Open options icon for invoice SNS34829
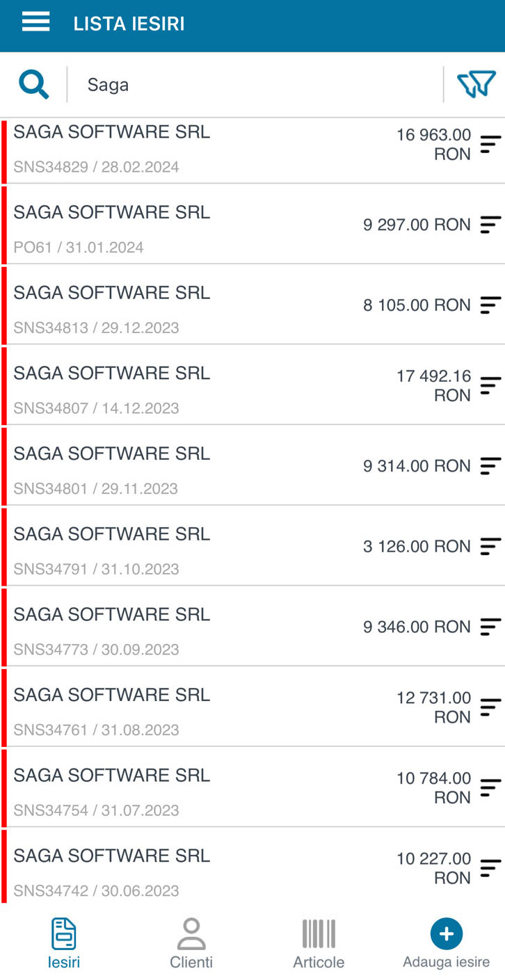505x980 pixels. click(x=490, y=144)
